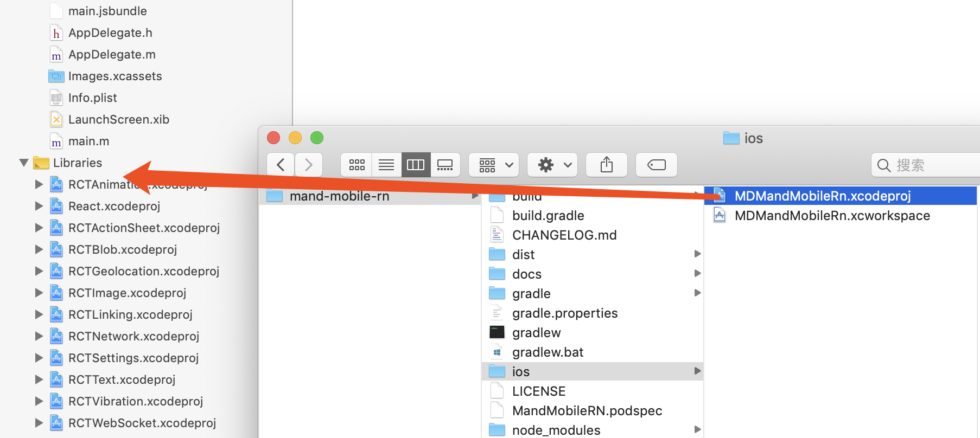Select RCTBlob.xcodeproj project icon
This screenshot has width=980, height=438.
tap(56, 249)
